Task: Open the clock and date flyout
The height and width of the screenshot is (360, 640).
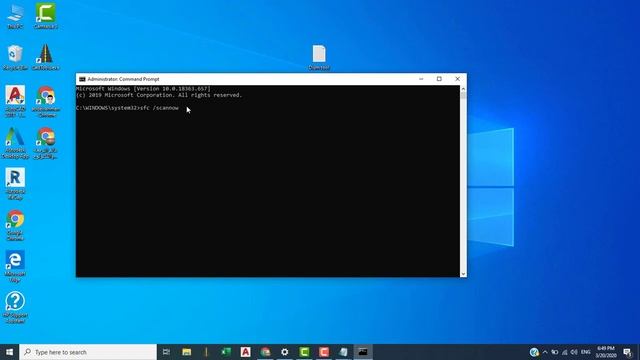Action: pyautogui.click(x=606, y=352)
